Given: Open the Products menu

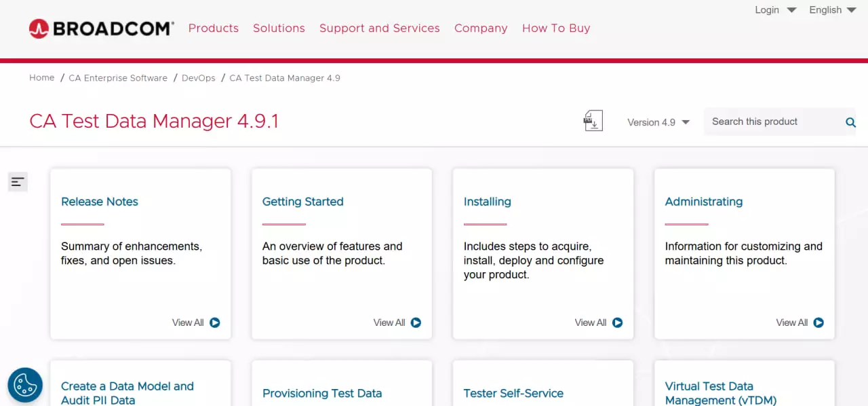Looking at the screenshot, I should tap(213, 28).
